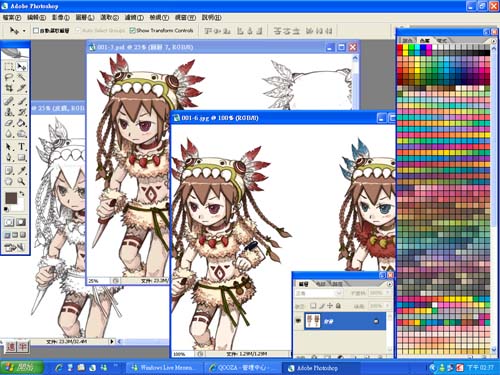Click zoom percentage field of 001-6.jpg window
500x375 pixels.
coord(182,354)
